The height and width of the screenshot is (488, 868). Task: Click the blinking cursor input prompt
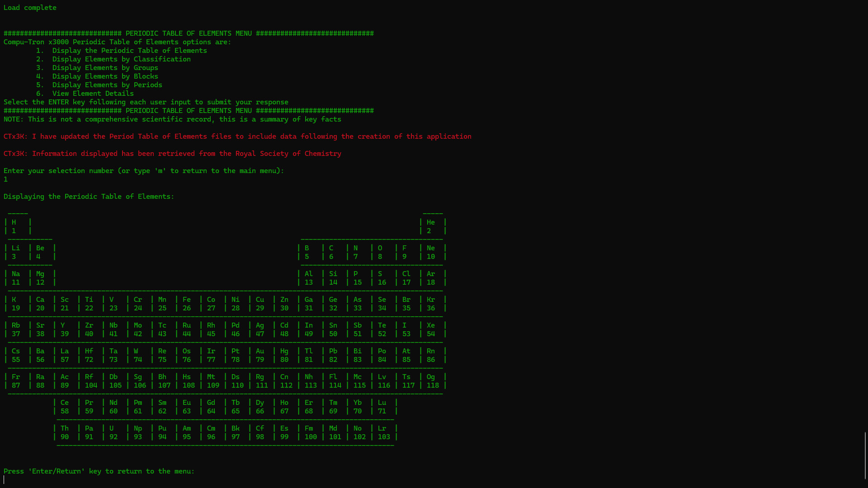click(5, 479)
